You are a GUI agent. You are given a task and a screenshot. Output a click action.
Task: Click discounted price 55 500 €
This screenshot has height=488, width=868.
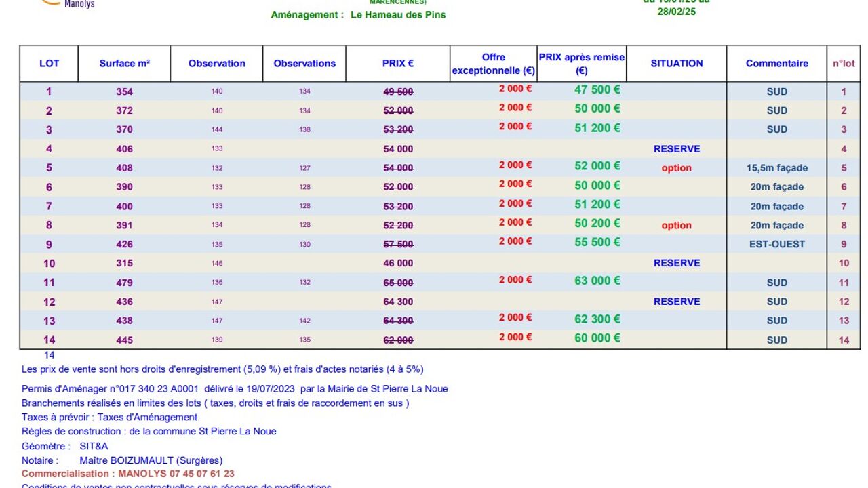597,242
